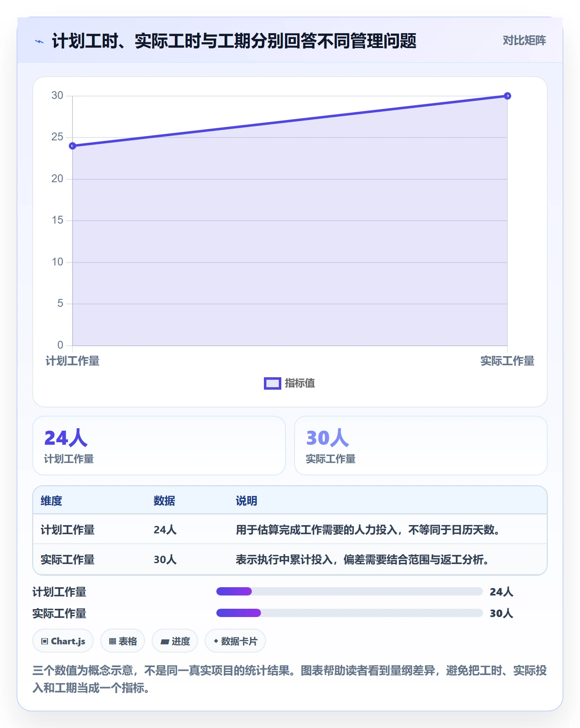The image size is (580, 728).
Task: Click the title 计划工作时、实际工时与工期分别回答不同管理问题
Action: [x=234, y=41]
